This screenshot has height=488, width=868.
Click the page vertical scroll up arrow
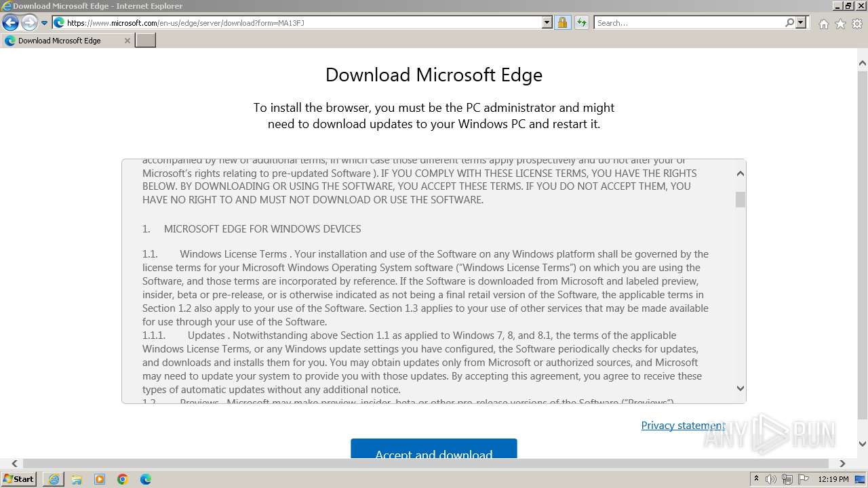pyautogui.click(x=863, y=64)
